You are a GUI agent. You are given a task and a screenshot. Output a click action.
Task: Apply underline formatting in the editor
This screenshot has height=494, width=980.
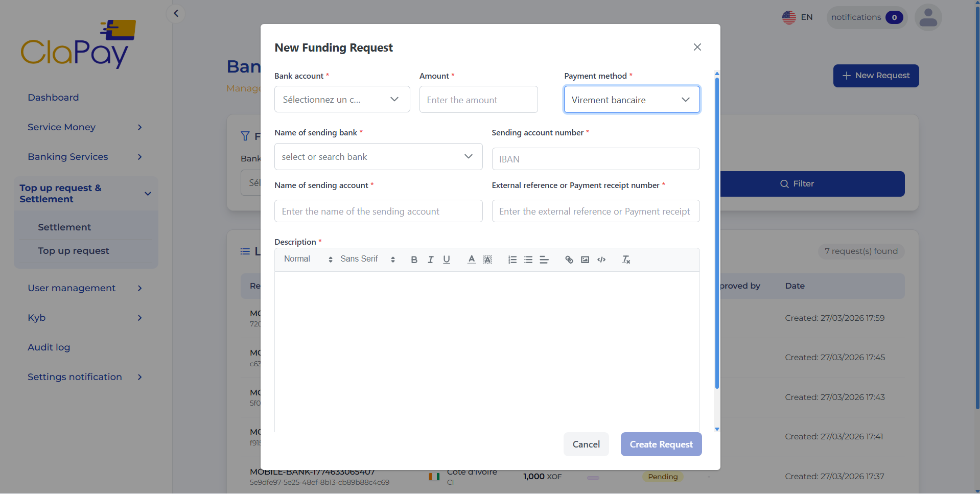446,260
